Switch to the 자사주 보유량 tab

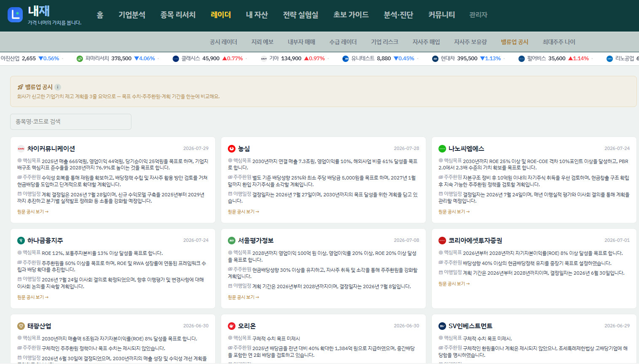pos(471,42)
